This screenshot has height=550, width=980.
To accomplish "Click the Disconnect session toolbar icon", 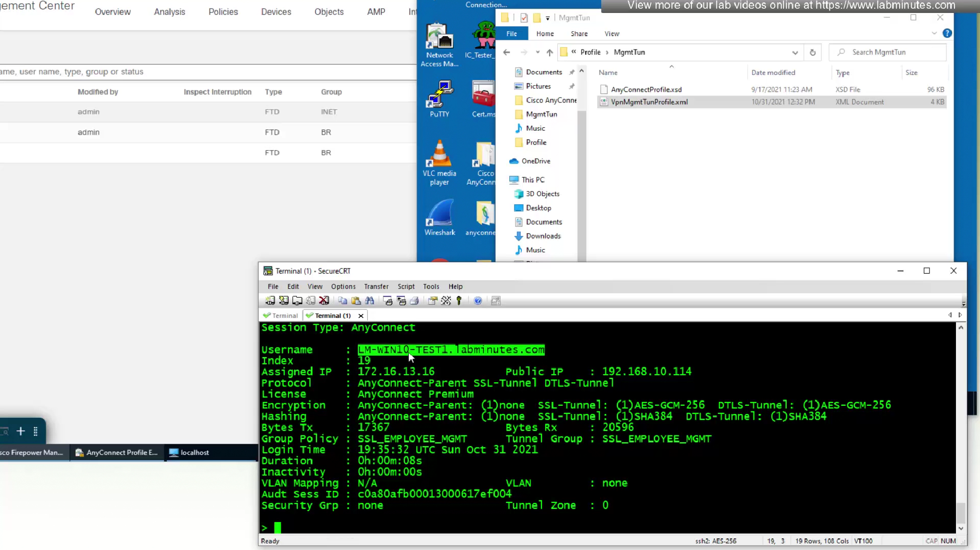I will click(324, 301).
